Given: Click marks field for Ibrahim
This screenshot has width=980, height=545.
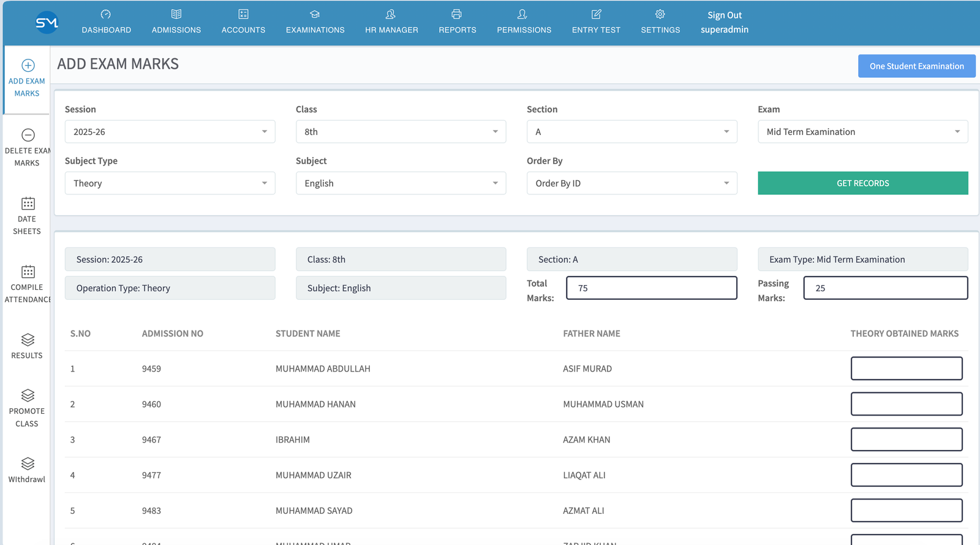Looking at the screenshot, I should (x=907, y=440).
